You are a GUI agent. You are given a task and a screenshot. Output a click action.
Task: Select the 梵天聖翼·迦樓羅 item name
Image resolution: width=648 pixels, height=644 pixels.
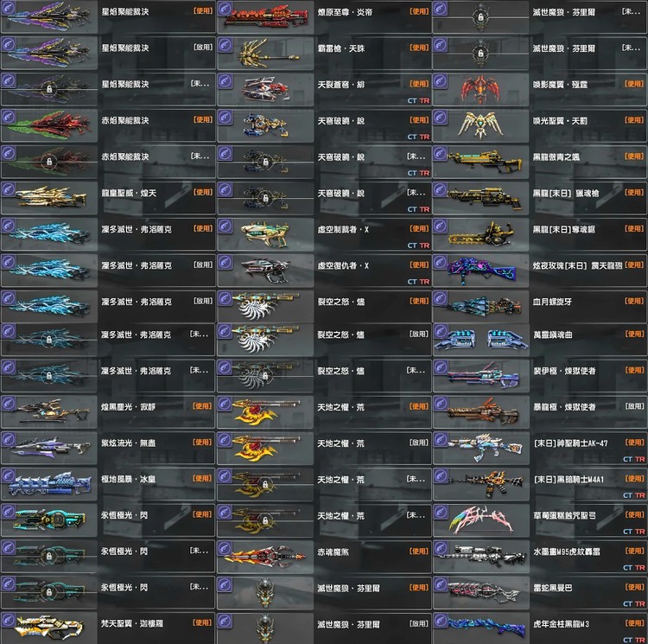tap(131, 623)
